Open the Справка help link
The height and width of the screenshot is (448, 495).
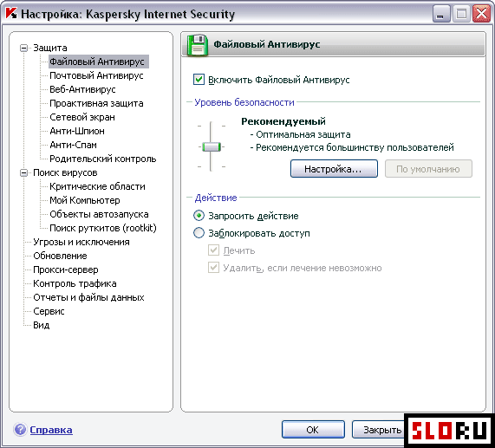(x=51, y=430)
